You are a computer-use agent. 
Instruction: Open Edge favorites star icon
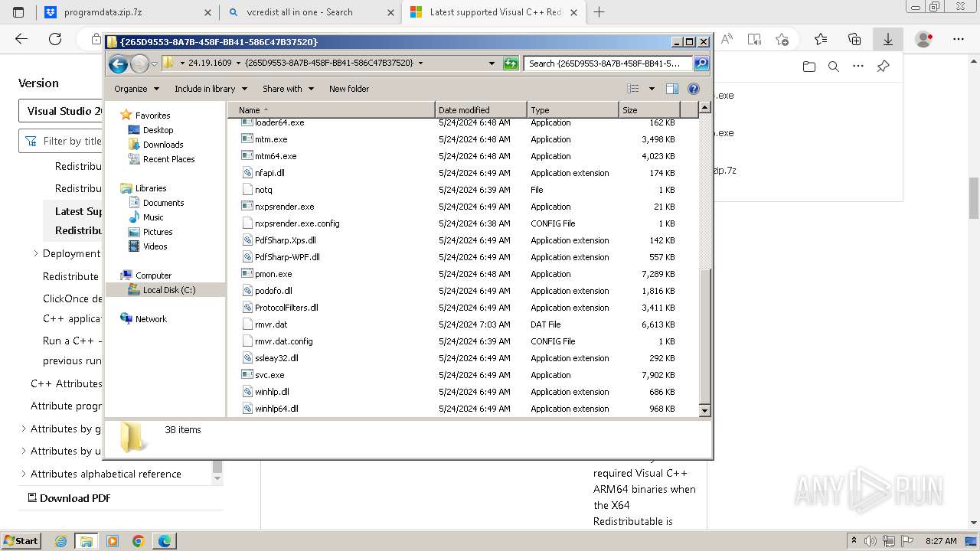tap(821, 39)
